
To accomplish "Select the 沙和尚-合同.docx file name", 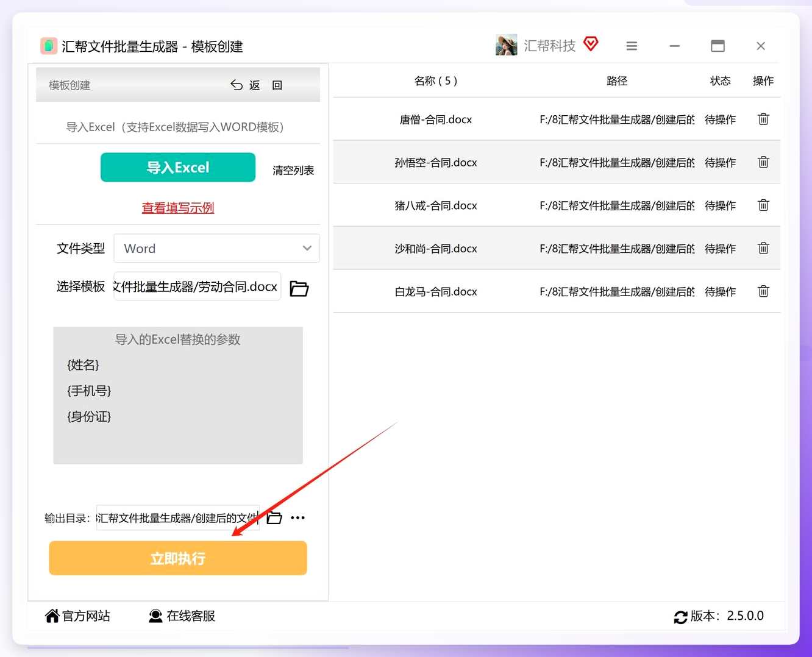I will tap(436, 249).
